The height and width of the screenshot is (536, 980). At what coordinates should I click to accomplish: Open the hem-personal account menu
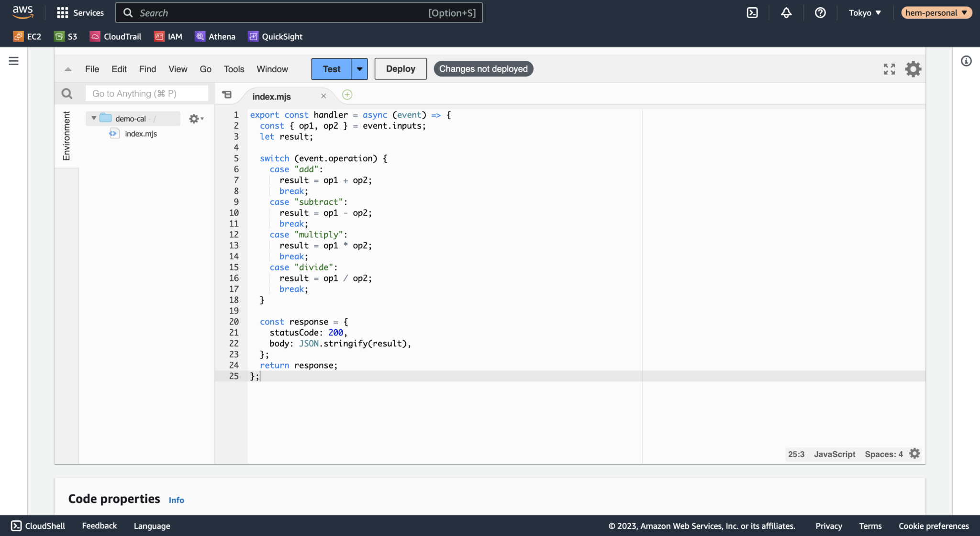point(936,12)
